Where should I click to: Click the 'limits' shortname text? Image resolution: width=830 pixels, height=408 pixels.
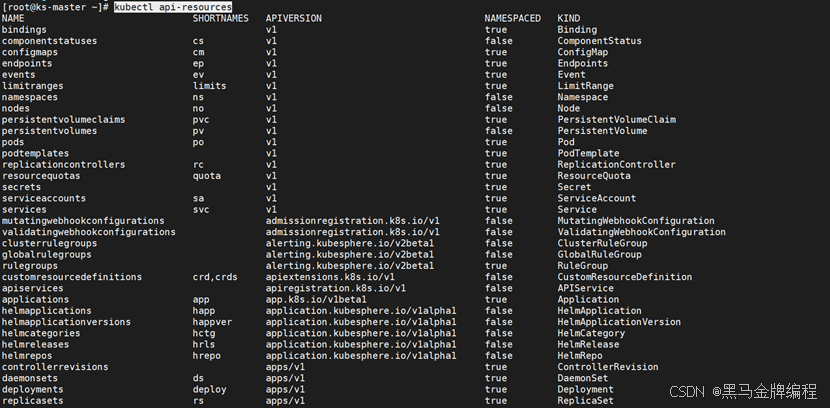[209, 86]
